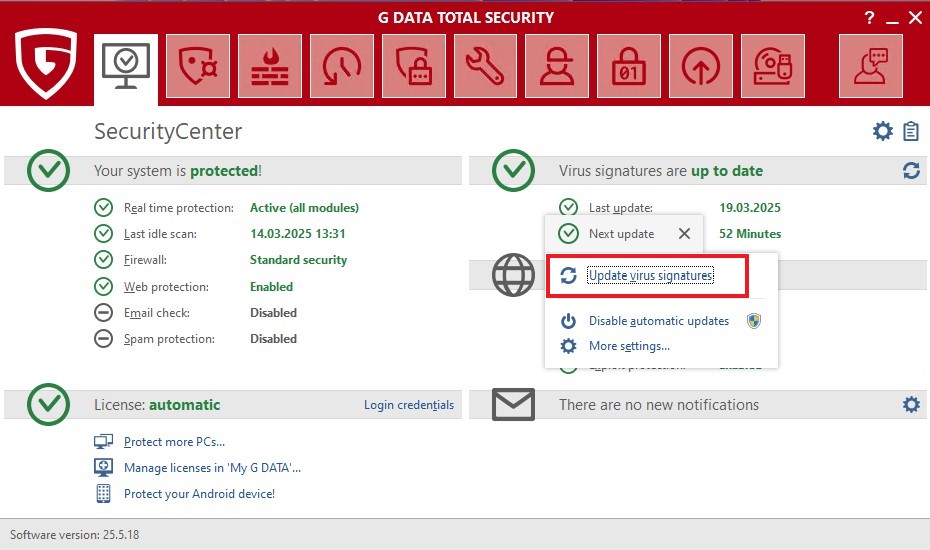930x550 pixels.
Task: Open the Autostart manager up-arrow tab
Action: (701, 66)
